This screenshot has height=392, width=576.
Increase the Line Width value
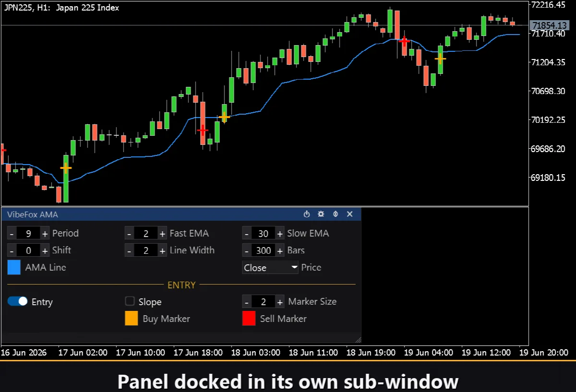click(x=163, y=250)
